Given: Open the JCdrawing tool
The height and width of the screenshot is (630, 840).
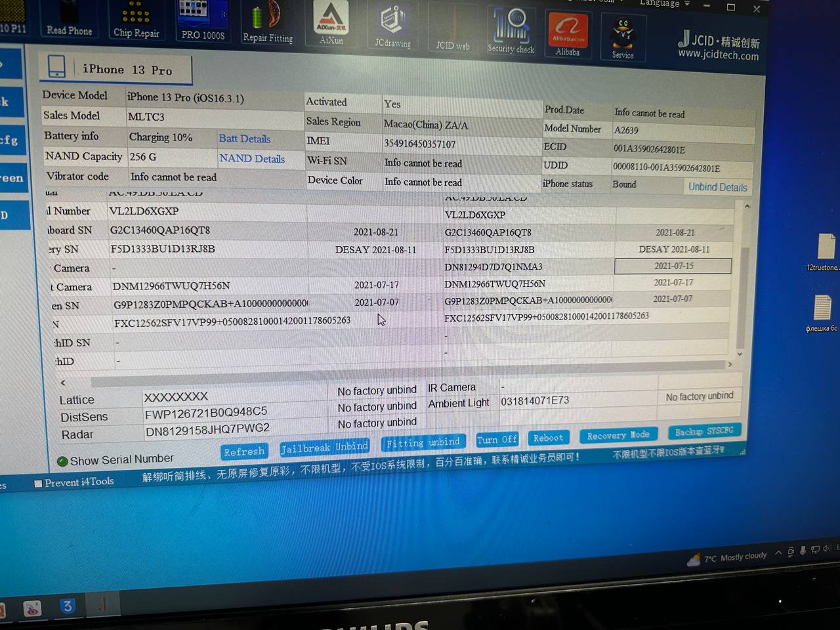Looking at the screenshot, I should tap(392, 26).
